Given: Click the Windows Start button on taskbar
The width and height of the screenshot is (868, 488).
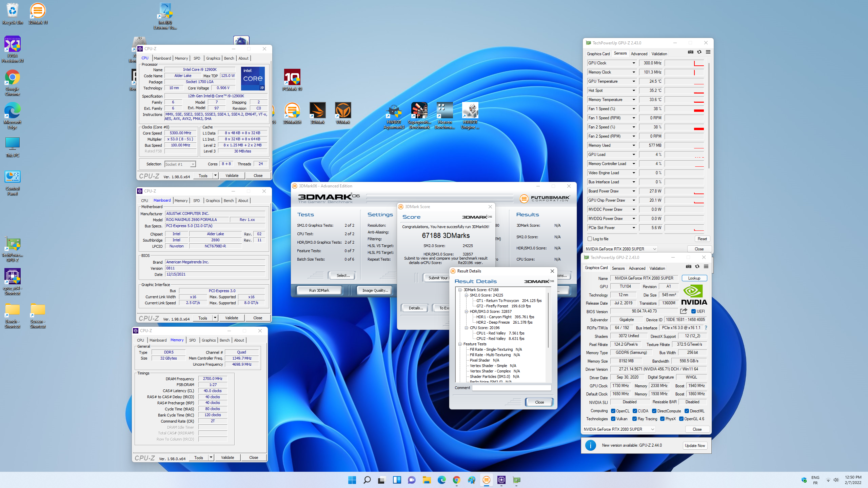Looking at the screenshot, I should click(x=352, y=480).
